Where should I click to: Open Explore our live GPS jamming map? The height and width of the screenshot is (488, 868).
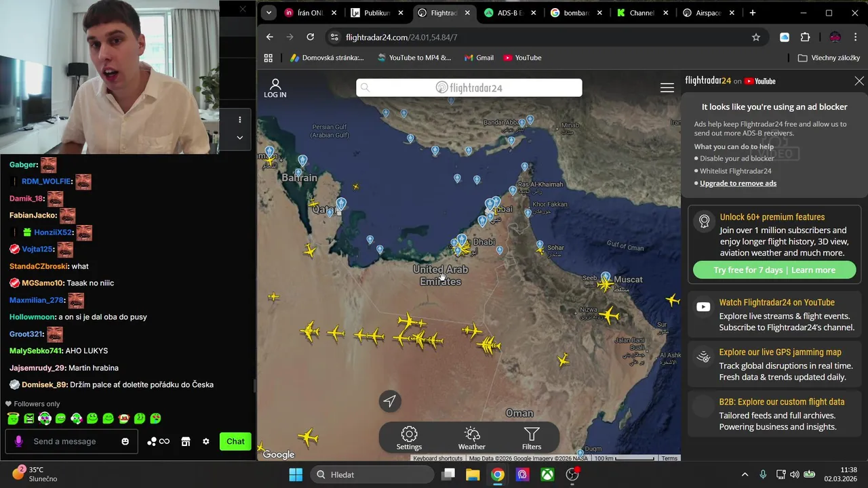click(x=774, y=365)
